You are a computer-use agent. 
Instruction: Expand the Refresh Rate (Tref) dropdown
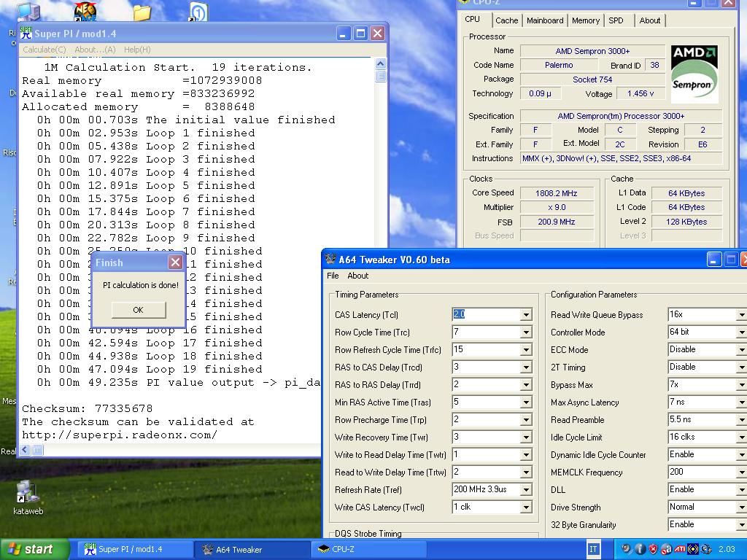click(x=526, y=490)
